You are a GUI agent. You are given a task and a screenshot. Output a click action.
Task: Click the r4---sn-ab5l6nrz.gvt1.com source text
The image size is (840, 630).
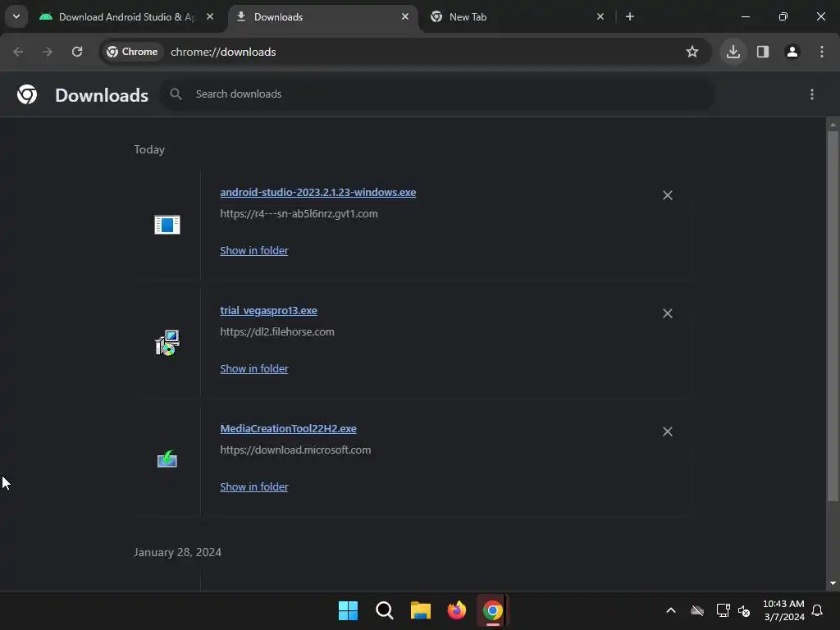pos(299,214)
